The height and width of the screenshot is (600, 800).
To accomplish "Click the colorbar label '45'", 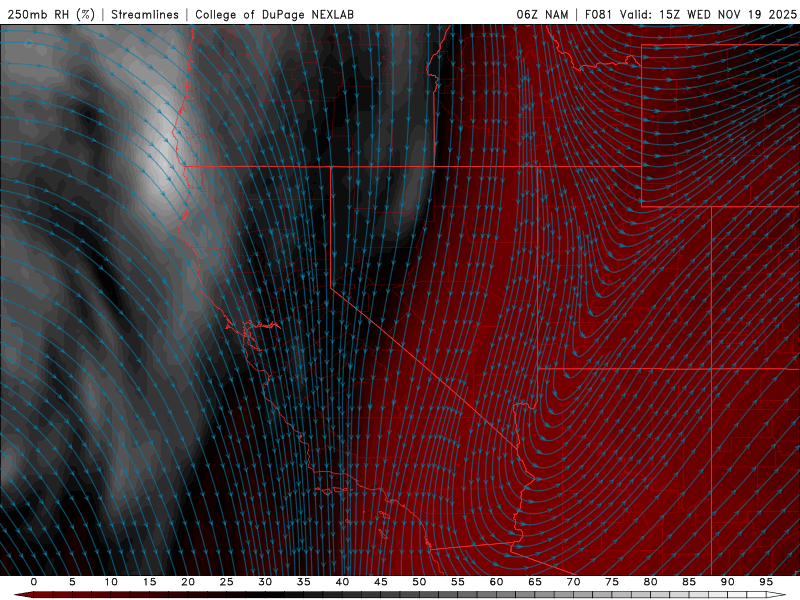I will coord(381,582).
